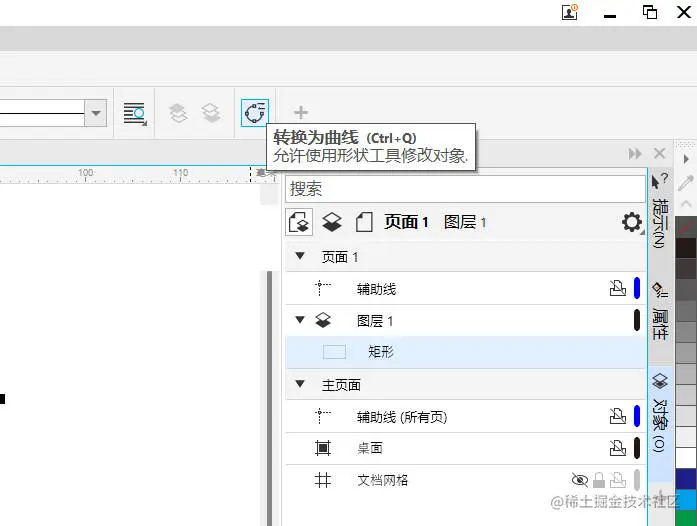
Task: Switch to the 提示(N) docker tab
Action: 660,212
